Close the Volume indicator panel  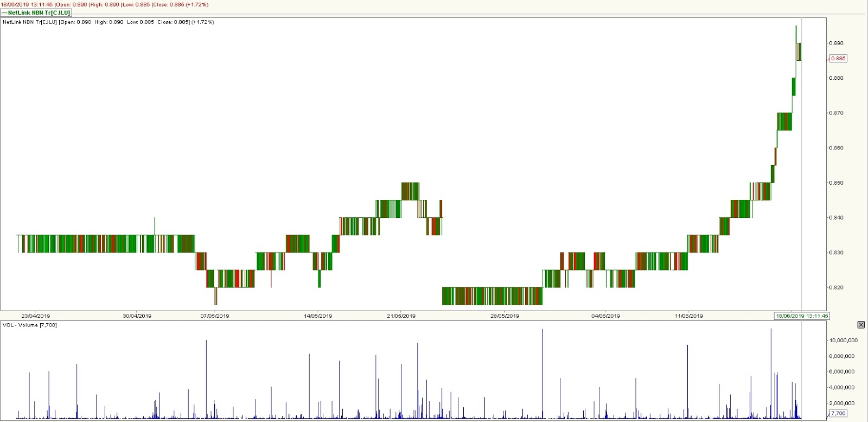[861, 325]
